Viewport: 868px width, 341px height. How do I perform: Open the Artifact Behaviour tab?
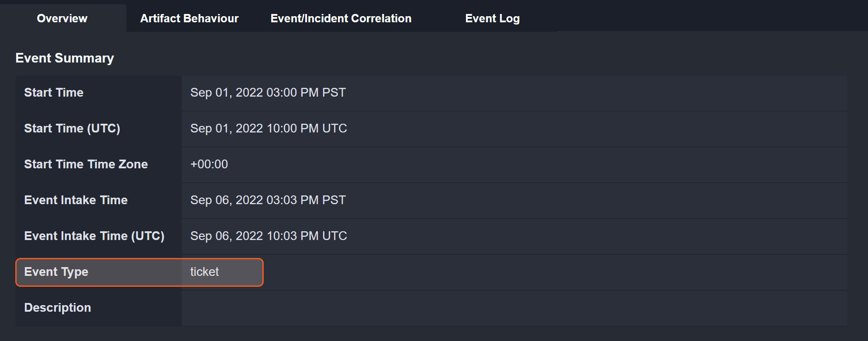tap(189, 18)
